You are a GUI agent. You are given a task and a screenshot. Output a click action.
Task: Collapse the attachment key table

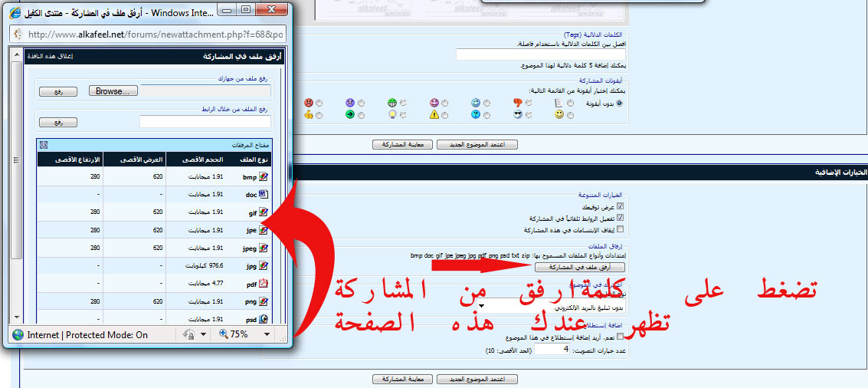[x=44, y=144]
